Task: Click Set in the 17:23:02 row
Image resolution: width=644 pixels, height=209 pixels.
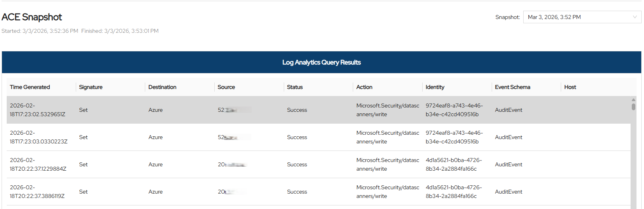Action: tap(83, 110)
